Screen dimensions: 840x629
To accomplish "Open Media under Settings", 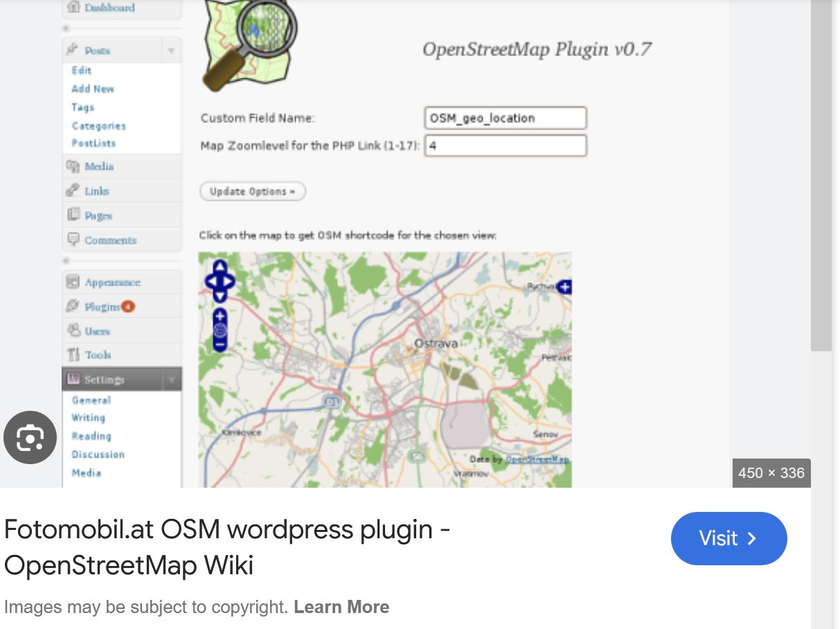I will (x=86, y=472).
